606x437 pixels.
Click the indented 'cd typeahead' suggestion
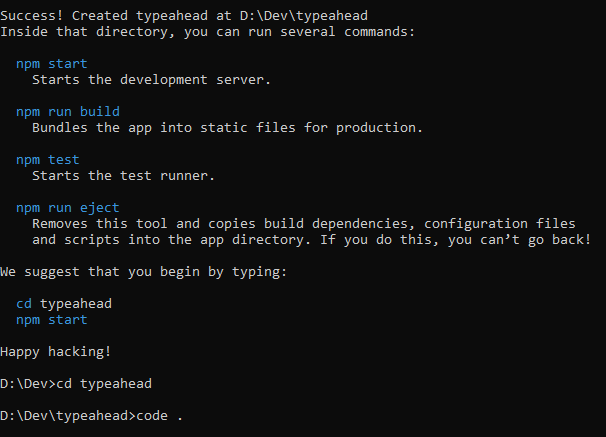[x=64, y=304]
